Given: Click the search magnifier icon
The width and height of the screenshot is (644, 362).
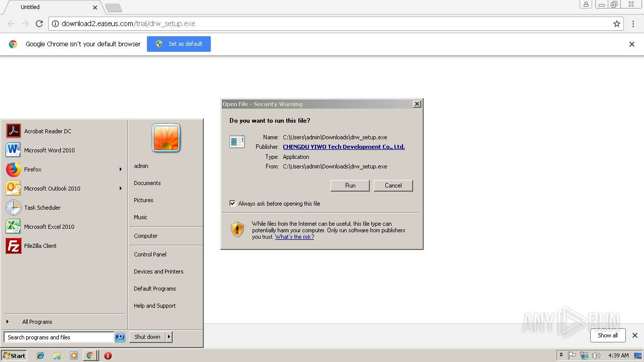Looking at the screenshot, I should (120, 337).
